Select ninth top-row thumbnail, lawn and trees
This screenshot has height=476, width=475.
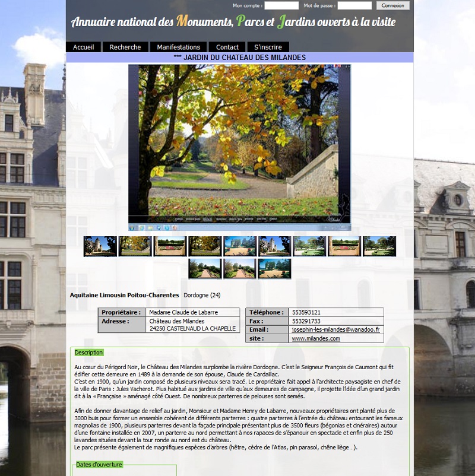point(379,246)
